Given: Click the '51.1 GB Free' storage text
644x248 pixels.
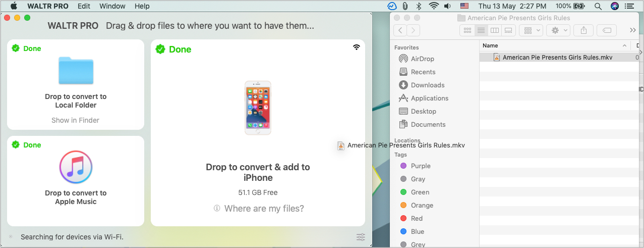Looking at the screenshot, I should coord(258,192).
